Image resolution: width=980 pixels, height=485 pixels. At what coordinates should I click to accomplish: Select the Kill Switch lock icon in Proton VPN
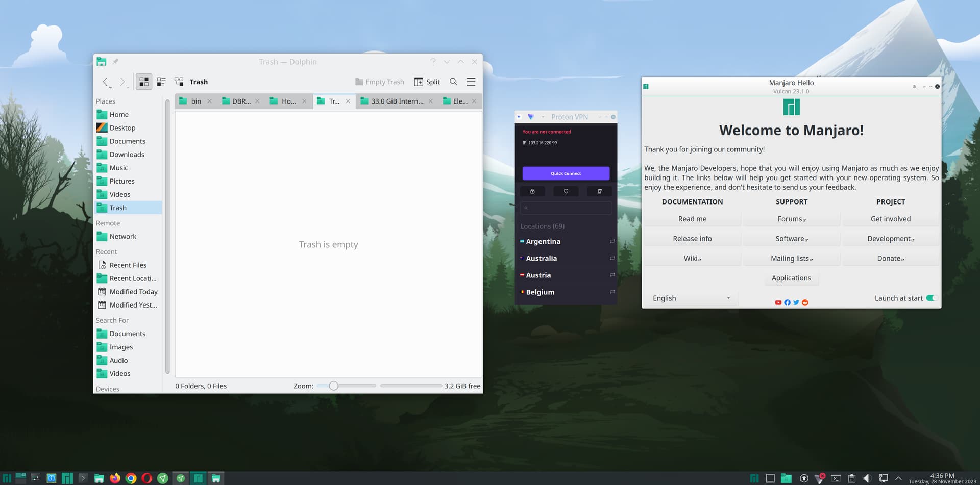coord(532,191)
